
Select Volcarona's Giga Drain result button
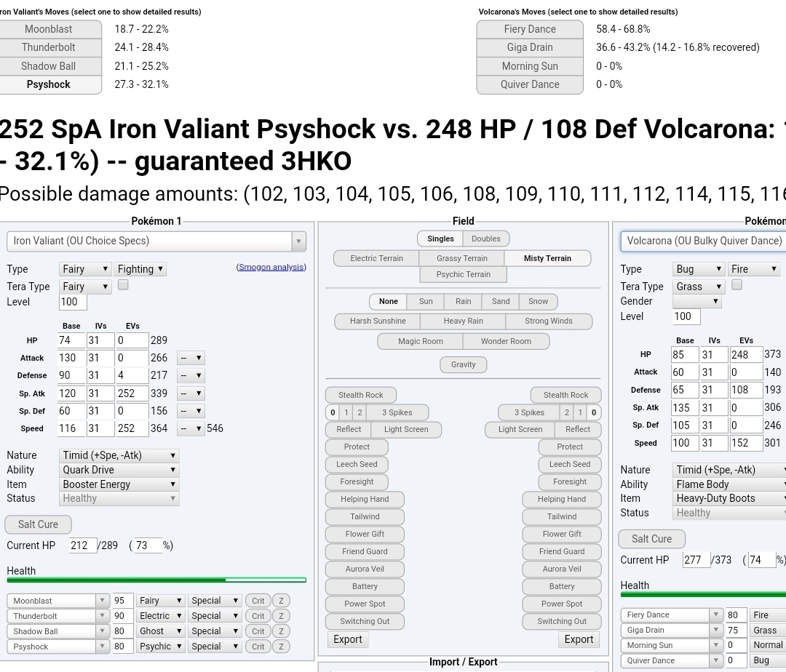(x=530, y=47)
